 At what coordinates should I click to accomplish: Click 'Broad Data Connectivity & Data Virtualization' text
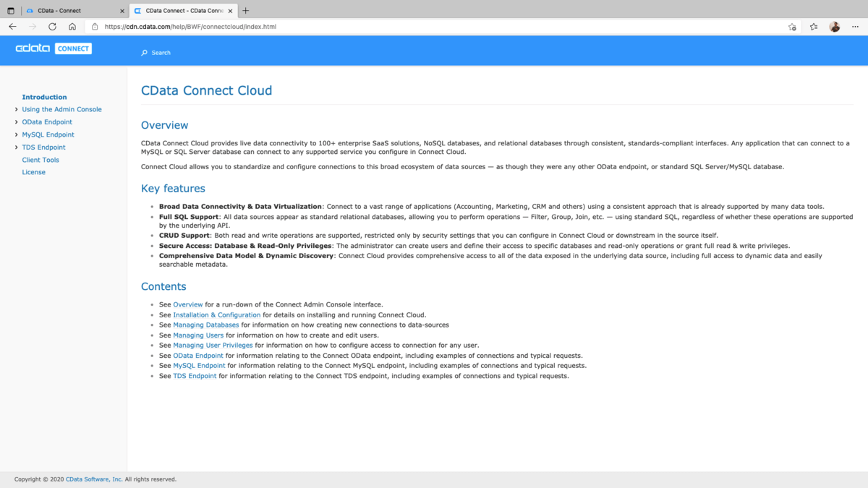240,207
